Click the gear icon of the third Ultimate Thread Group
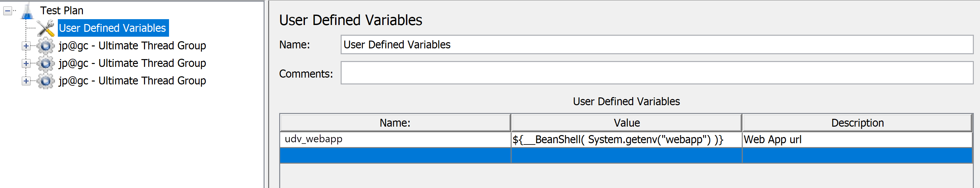Viewport: 980px width, 188px height. 46,80
